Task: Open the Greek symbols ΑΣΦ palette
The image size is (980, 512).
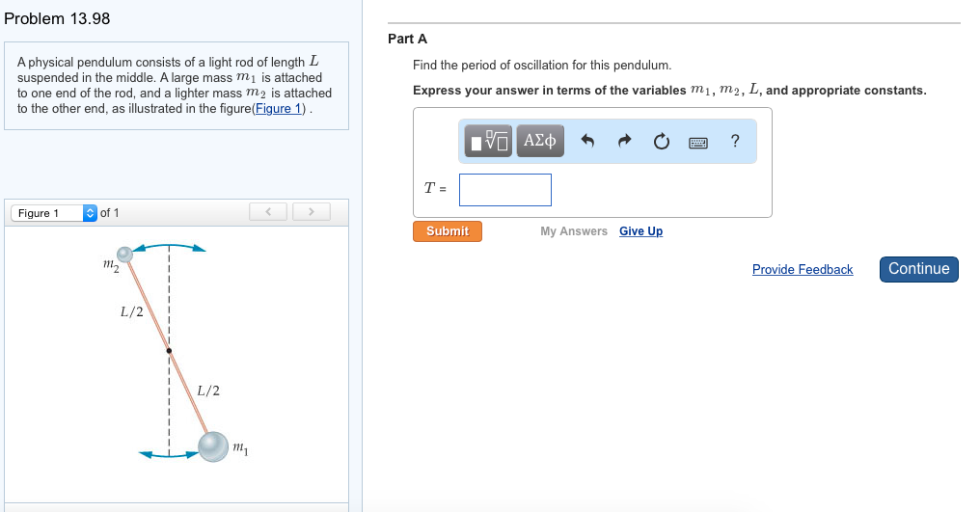Action: pos(539,142)
